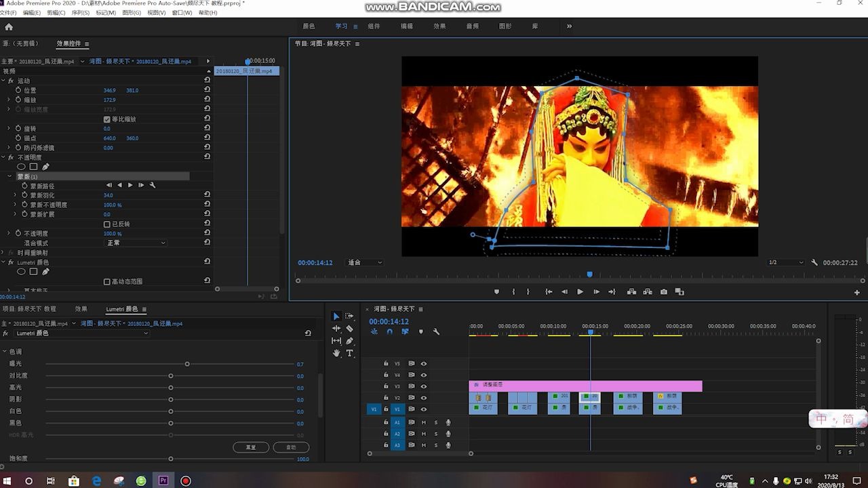Open timeline display settings wrench
Screen dimensions: 868x488
436,331
